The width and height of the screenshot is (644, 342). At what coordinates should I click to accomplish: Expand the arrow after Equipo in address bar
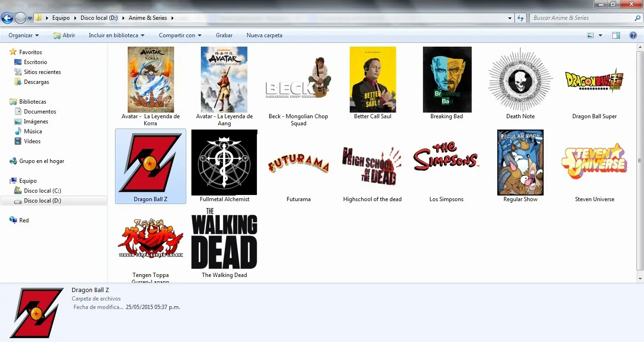74,18
